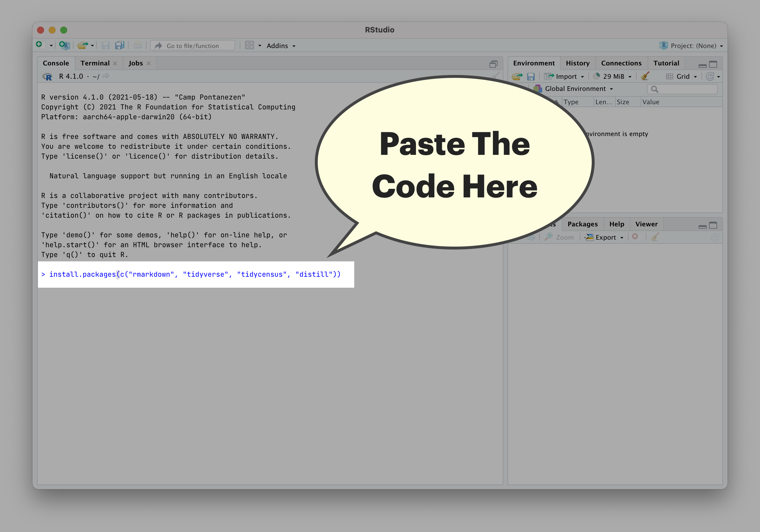The height and width of the screenshot is (532, 760).
Task: Click the clear console broom icon
Action: (496, 76)
